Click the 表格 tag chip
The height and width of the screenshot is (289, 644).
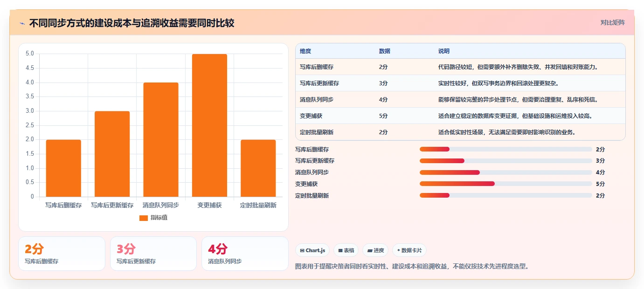pyautogui.click(x=346, y=250)
